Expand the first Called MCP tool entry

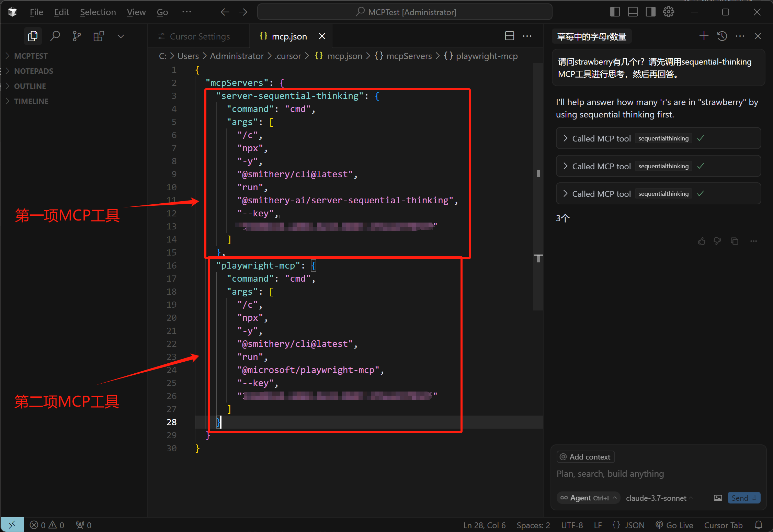coord(658,138)
